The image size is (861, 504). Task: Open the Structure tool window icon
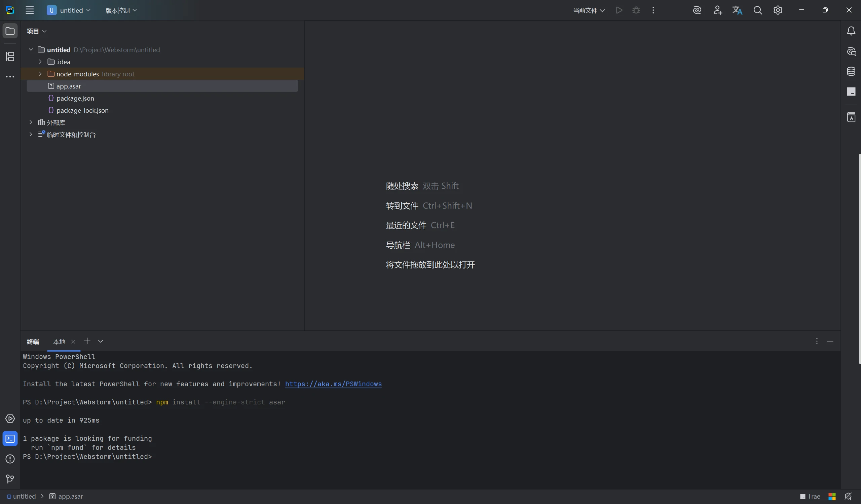tap(10, 57)
